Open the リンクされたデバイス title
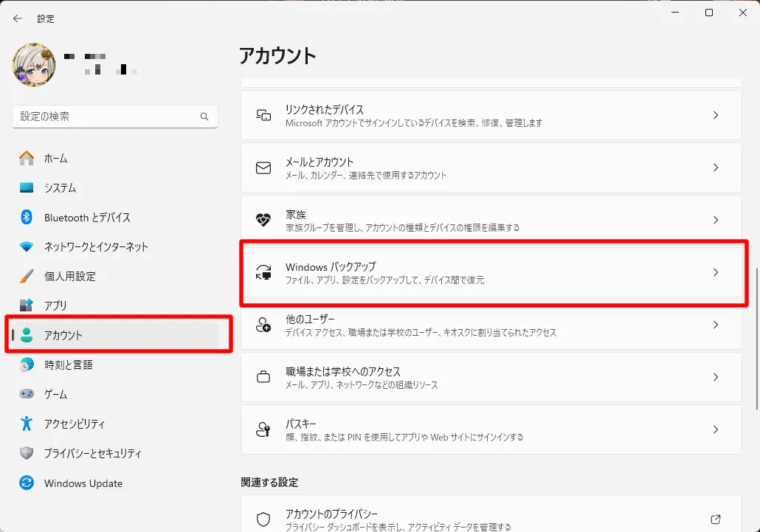 324,109
